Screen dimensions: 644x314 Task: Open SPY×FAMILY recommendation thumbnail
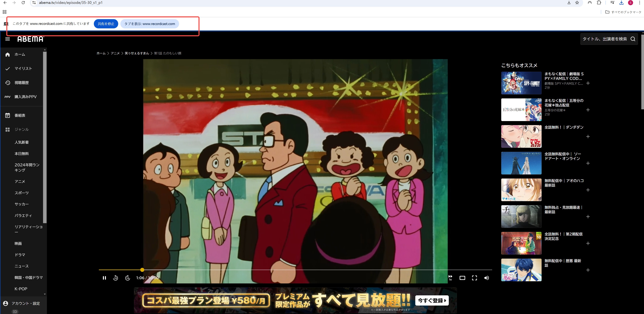[x=521, y=83]
